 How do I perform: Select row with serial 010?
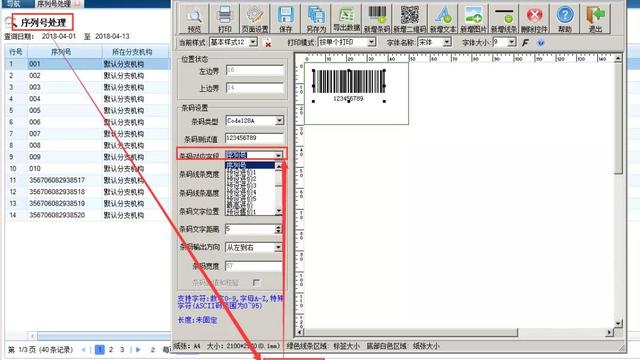coord(87,169)
